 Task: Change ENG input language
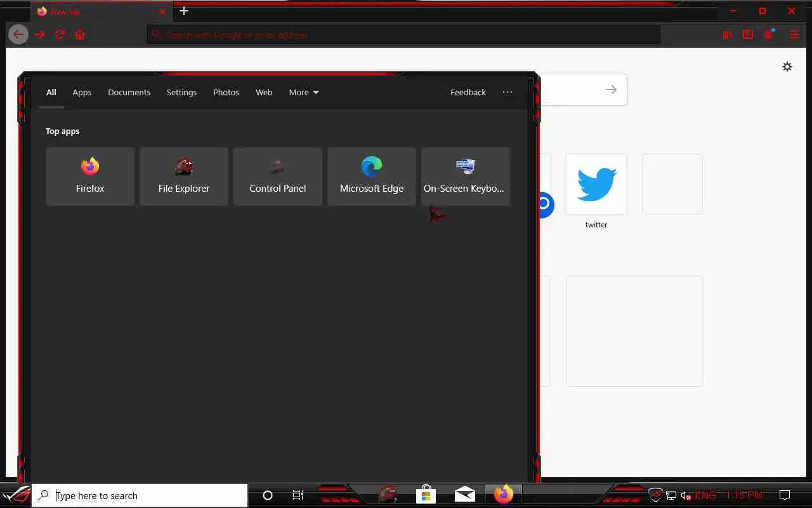click(x=705, y=495)
